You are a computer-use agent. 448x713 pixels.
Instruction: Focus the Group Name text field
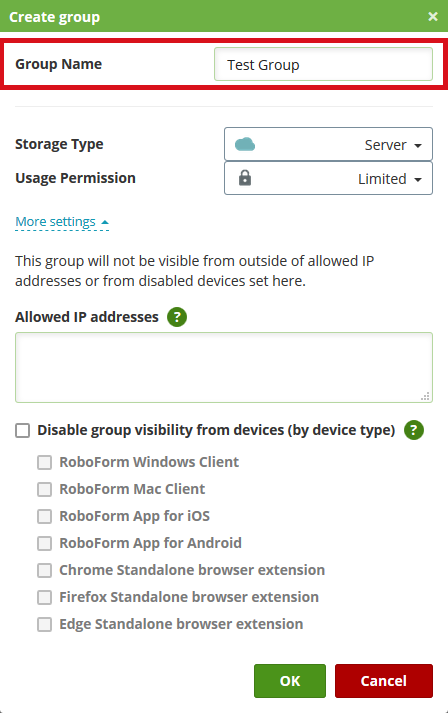tap(323, 65)
